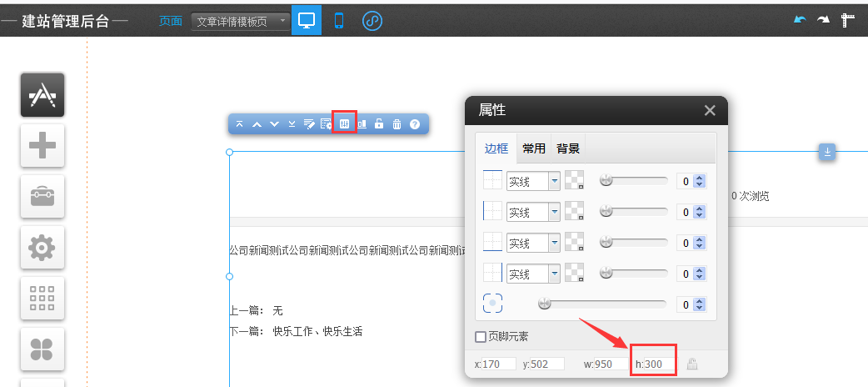The height and width of the screenshot is (387, 868).
Task: Open the gear settings sidebar button
Action: (x=42, y=248)
